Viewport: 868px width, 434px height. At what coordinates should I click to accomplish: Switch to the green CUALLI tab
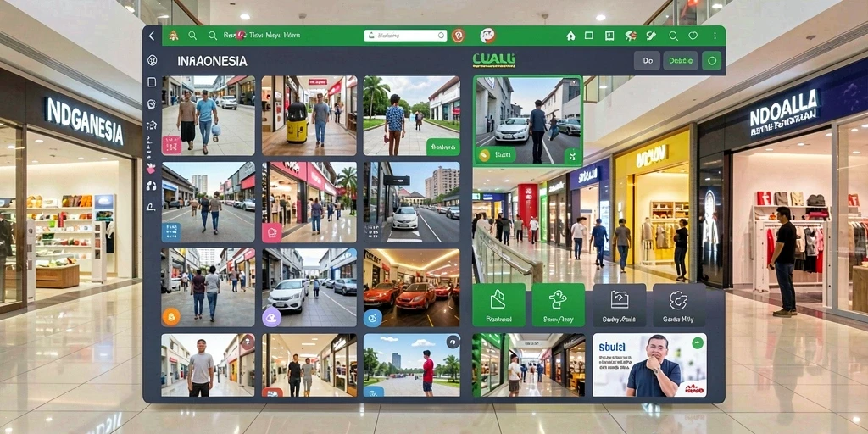point(493,58)
